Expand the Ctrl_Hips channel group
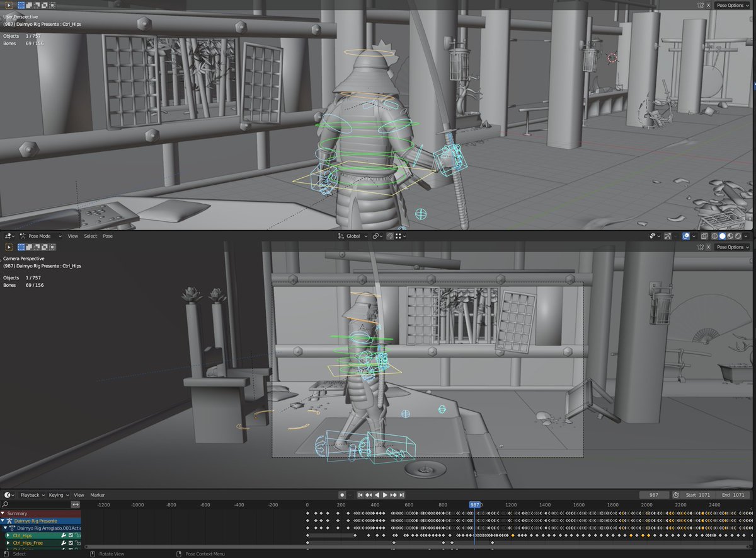756x558 pixels. click(8, 535)
